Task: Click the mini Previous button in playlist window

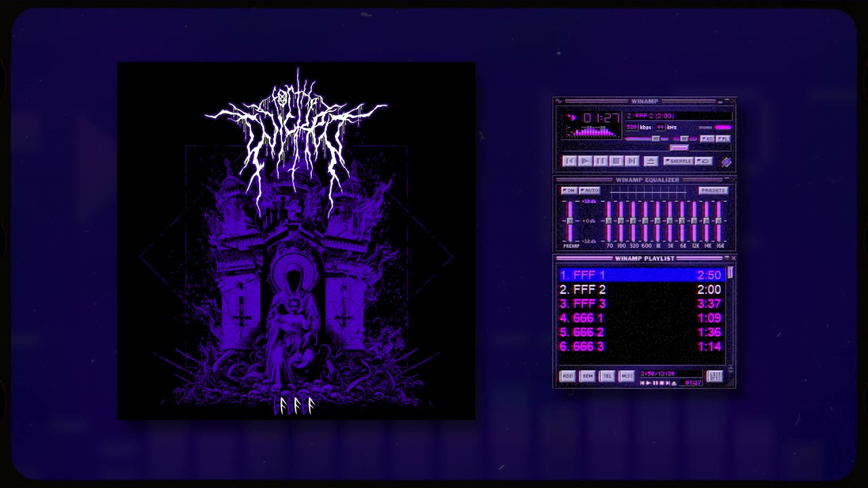Action: [x=642, y=383]
